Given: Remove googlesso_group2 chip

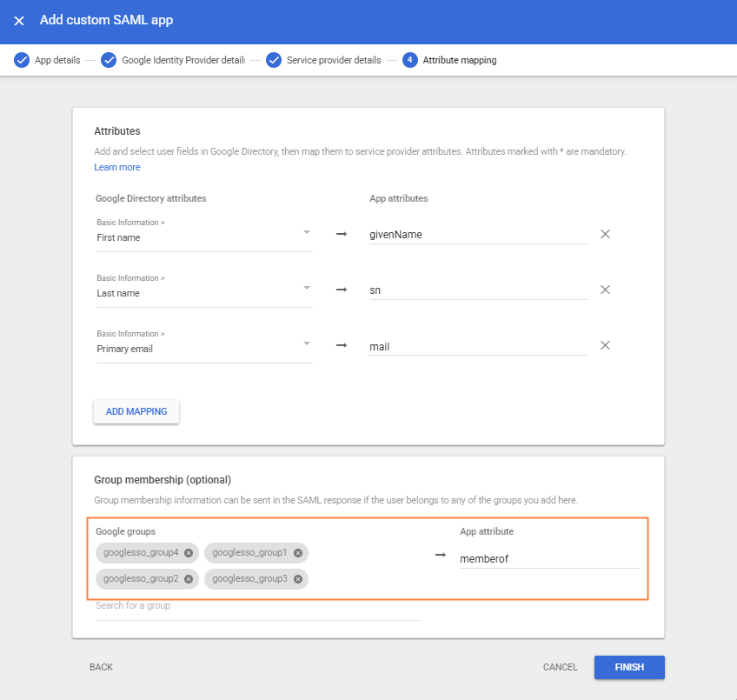Looking at the screenshot, I should 189,579.
